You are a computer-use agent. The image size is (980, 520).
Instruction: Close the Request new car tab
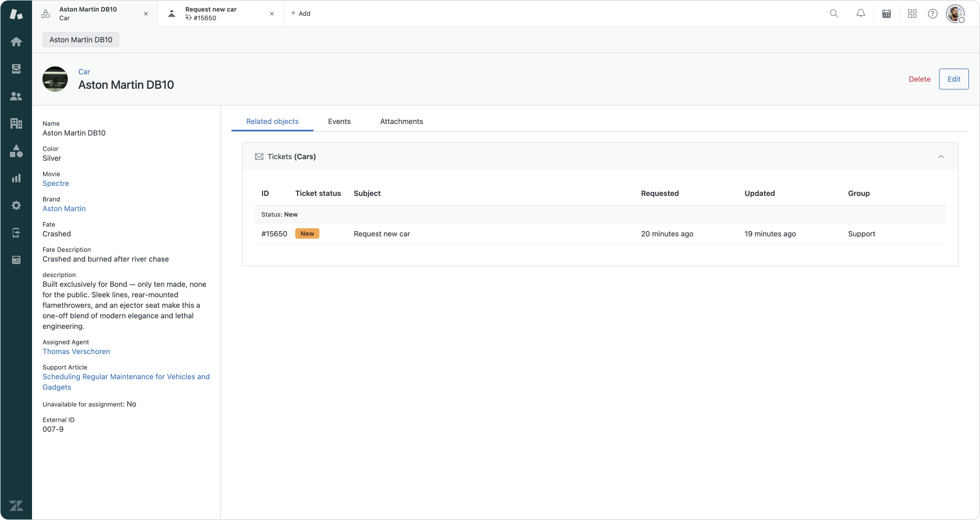point(272,14)
